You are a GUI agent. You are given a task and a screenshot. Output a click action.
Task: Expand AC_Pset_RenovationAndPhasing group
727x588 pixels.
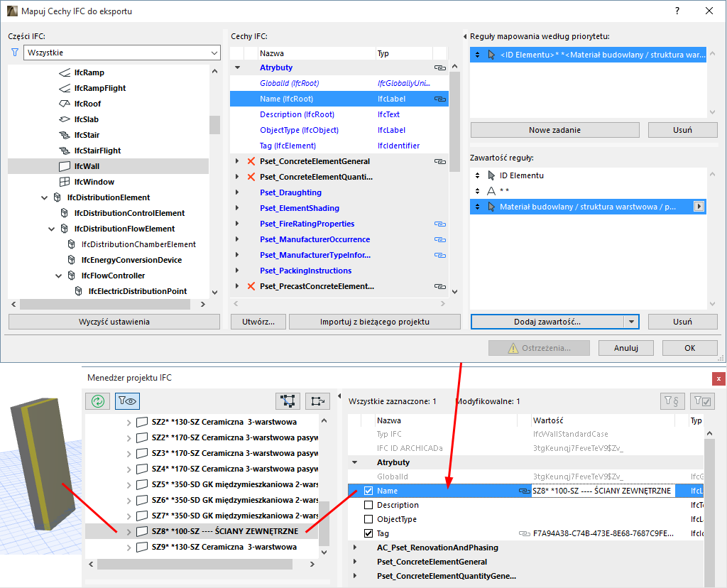(355, 548)
